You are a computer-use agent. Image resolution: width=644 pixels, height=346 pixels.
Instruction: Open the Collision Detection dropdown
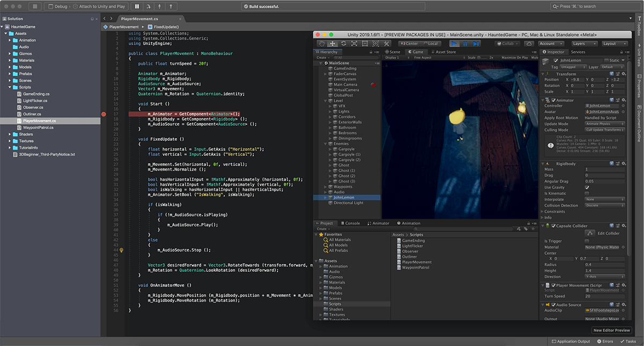tap(604, 205)
